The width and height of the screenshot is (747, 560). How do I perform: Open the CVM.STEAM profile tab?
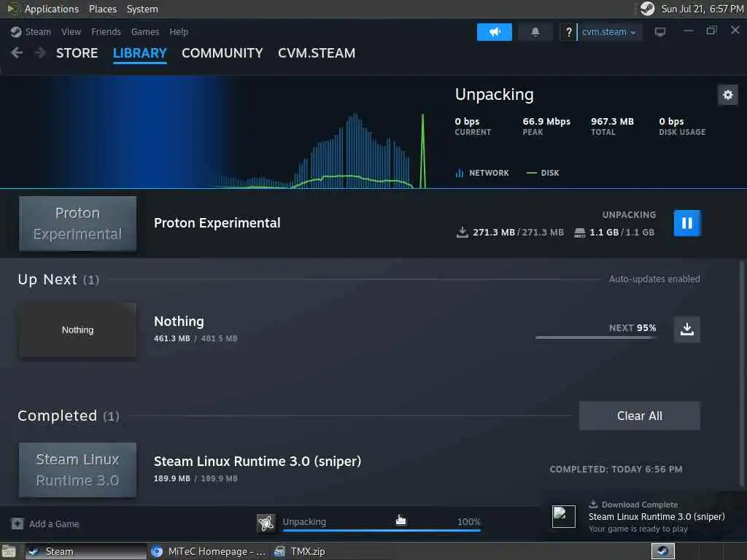(x=317, y=52)
